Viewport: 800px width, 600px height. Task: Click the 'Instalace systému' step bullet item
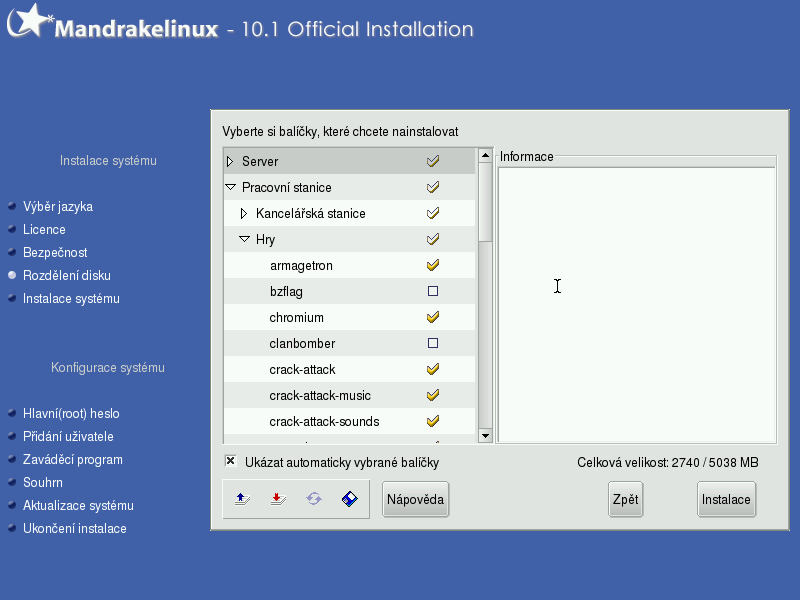(x=71, y=299)
